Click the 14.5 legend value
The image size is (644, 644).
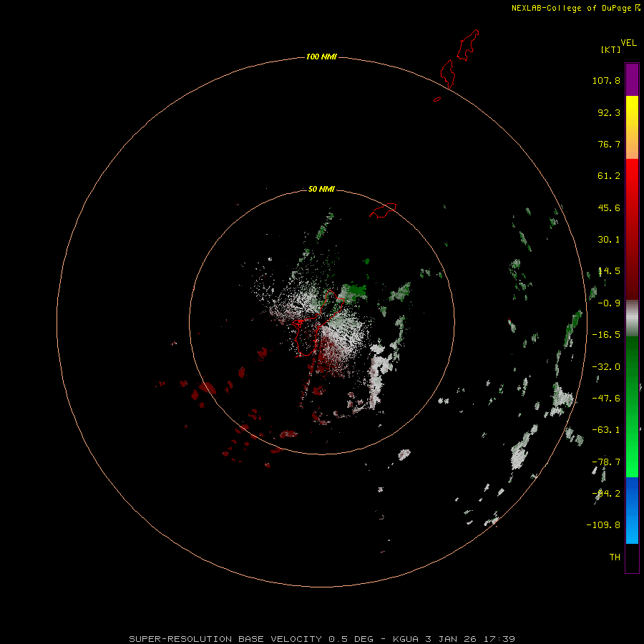coord(609,271)
